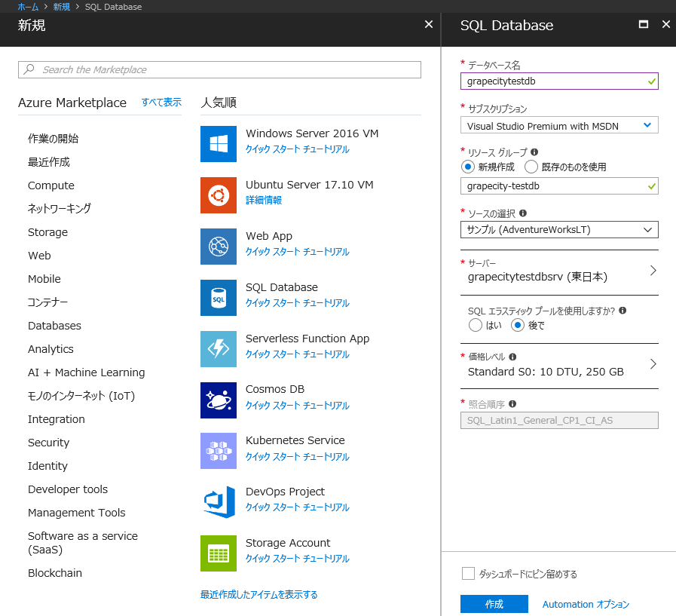Click the Web App globe icon
This screenshot has width=676, height=616.
click(218, 247)
